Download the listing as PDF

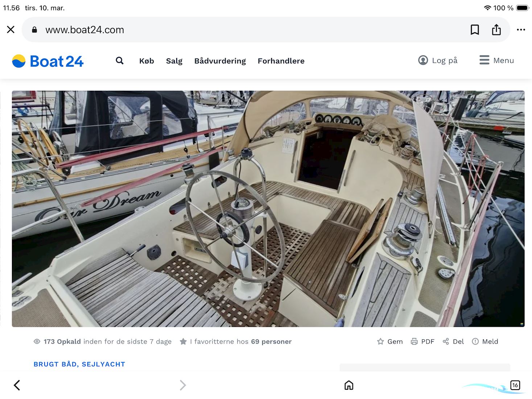point(422,341)
